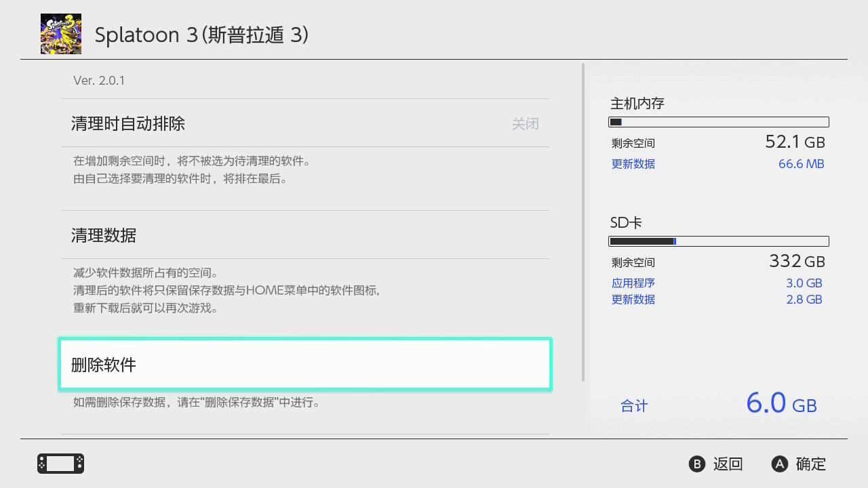Click the 52.1 GB remaining space value
868x488 pixels.
tap(795, 142)
